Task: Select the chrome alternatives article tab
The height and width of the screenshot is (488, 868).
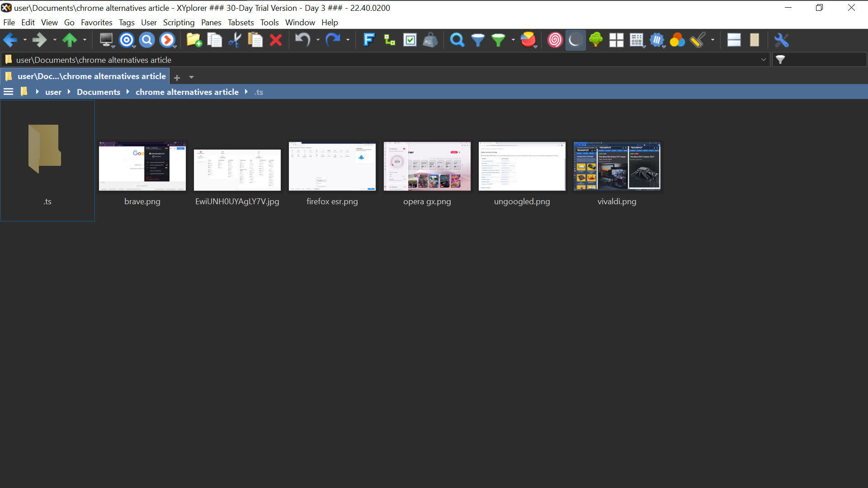Action: pyautogui.click(x=85, y=76)
